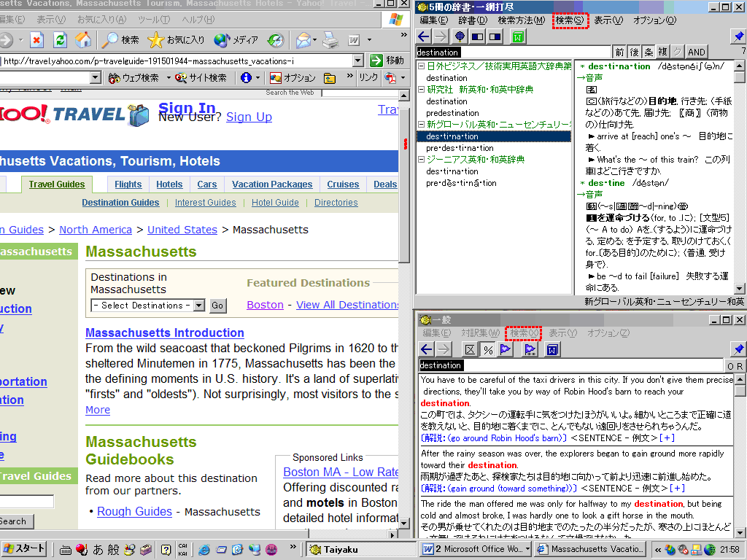The height and width of the screenshot is (560, 747).
Task: Open the browser address bar dropdown
Action: point(358,61)
